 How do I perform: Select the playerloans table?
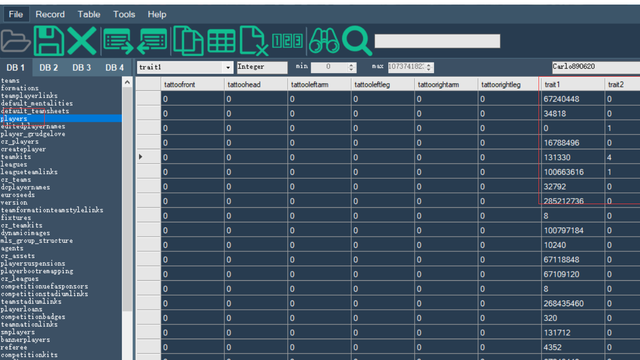21,309
